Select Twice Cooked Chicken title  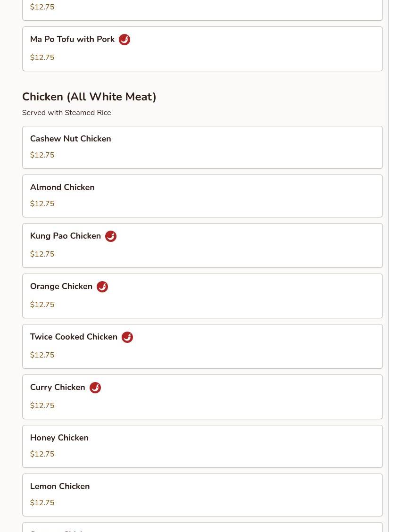click(x=74, y=337)
